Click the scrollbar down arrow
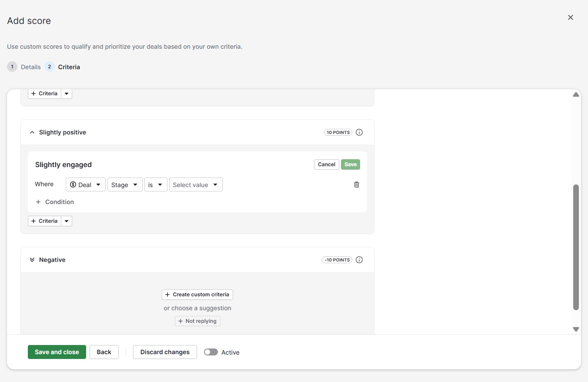 pos(576,329)
